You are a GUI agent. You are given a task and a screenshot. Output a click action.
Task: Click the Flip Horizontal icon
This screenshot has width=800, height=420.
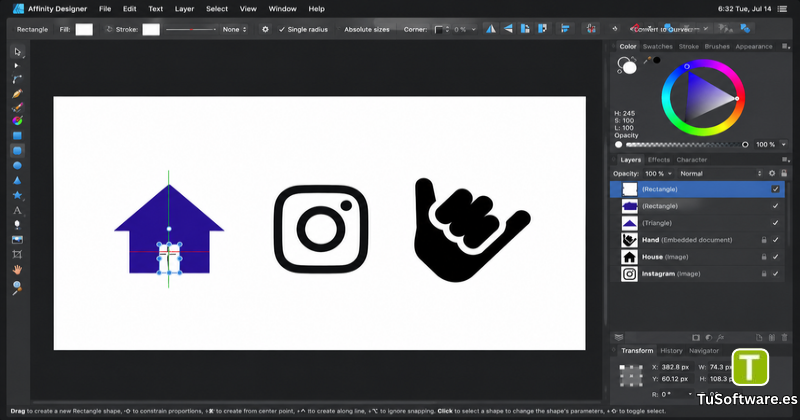pyautogui.click(x=491, y=29)
